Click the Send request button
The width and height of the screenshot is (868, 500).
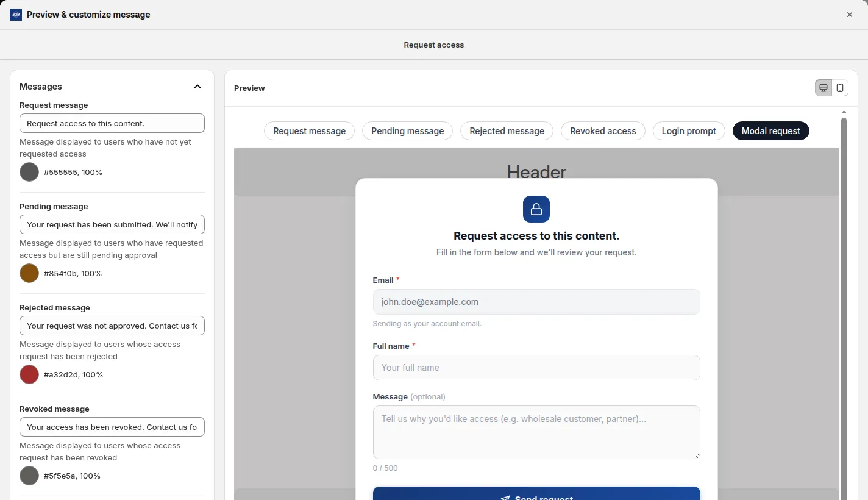click(536, 494)
